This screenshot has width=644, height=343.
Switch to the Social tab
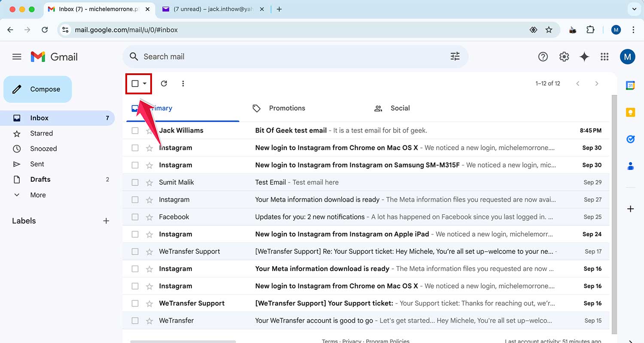click(x=400, y=108)
